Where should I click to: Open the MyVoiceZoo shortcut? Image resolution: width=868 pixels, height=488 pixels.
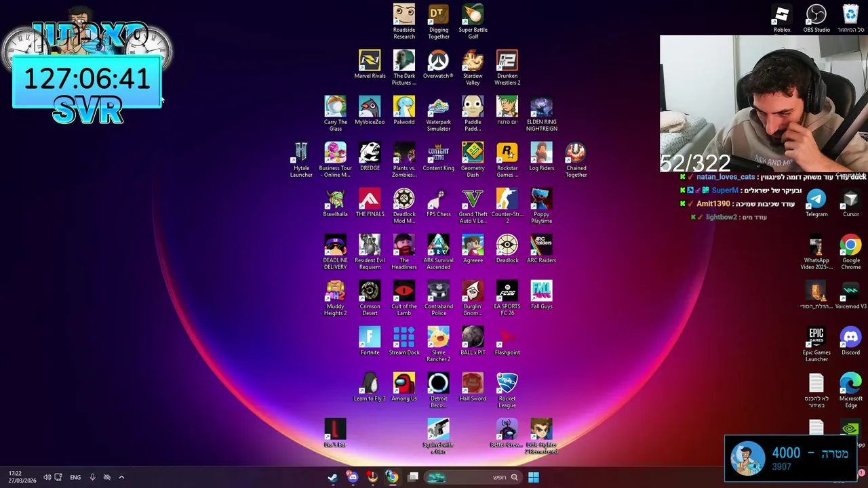[x=370, y=110]
